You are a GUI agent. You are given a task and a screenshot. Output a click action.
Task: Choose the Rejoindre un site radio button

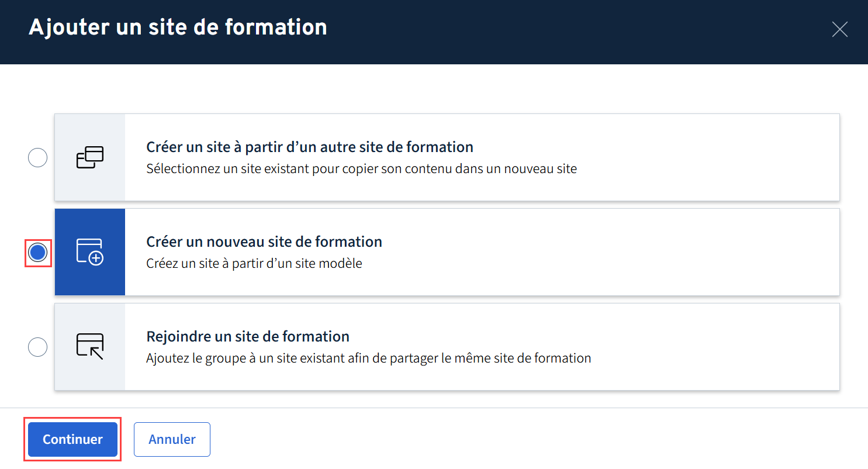pyautogui.click(x=38, y=347)
